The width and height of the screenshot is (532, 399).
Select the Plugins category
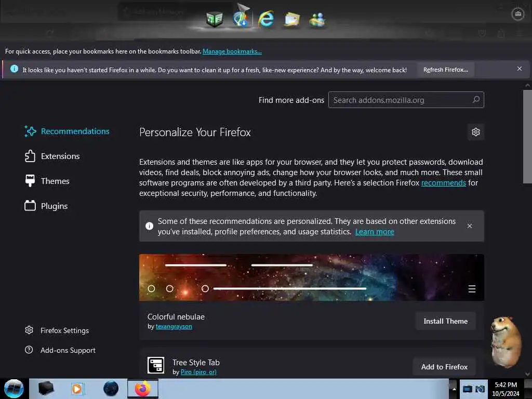click(x=46, y=206)
